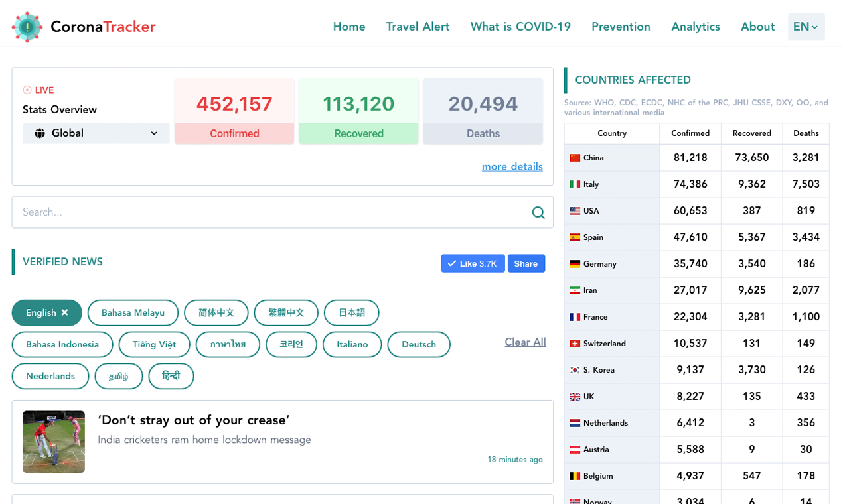Toggle the Tiếng Việt language filter
This screenshot has width=843, height=504.
click(x=154, y=345)
